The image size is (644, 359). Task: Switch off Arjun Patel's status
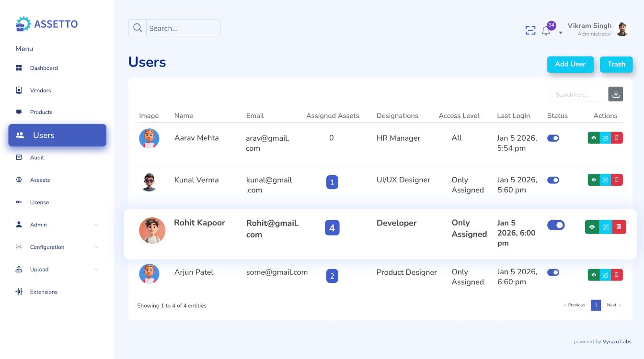pos(553,272)
